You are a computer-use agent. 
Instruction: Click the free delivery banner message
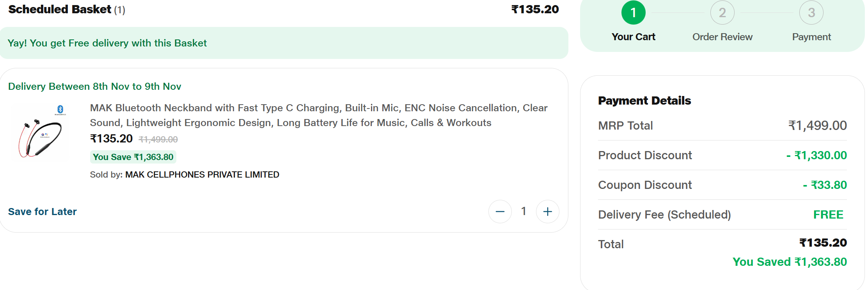[107, 43]
